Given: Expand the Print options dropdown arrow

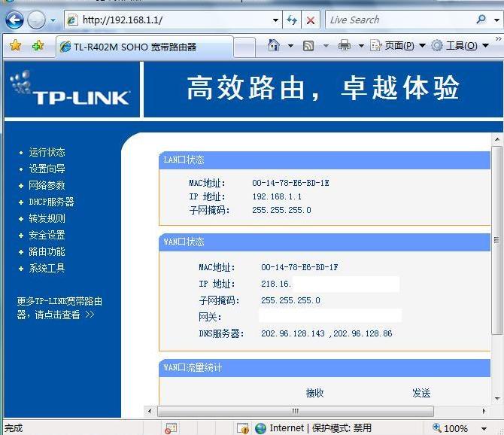Looking at the screenshot, I should pyautogui.click(x=361, y=46).
